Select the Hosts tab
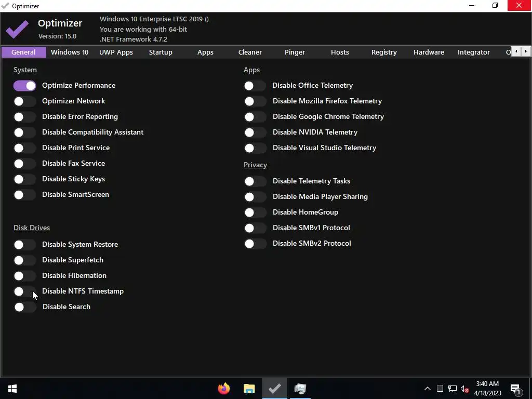Viewport: 532px width, 399px height. coord(340,52)
